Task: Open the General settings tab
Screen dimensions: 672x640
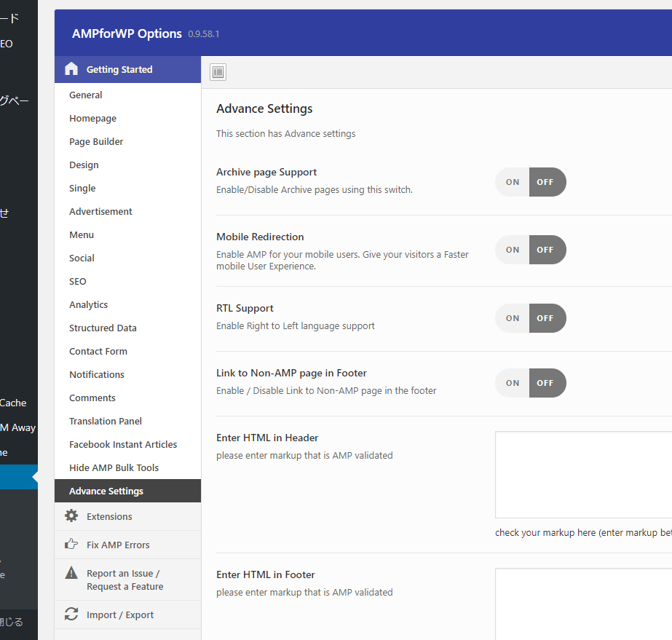Action: tap(127, 95)
